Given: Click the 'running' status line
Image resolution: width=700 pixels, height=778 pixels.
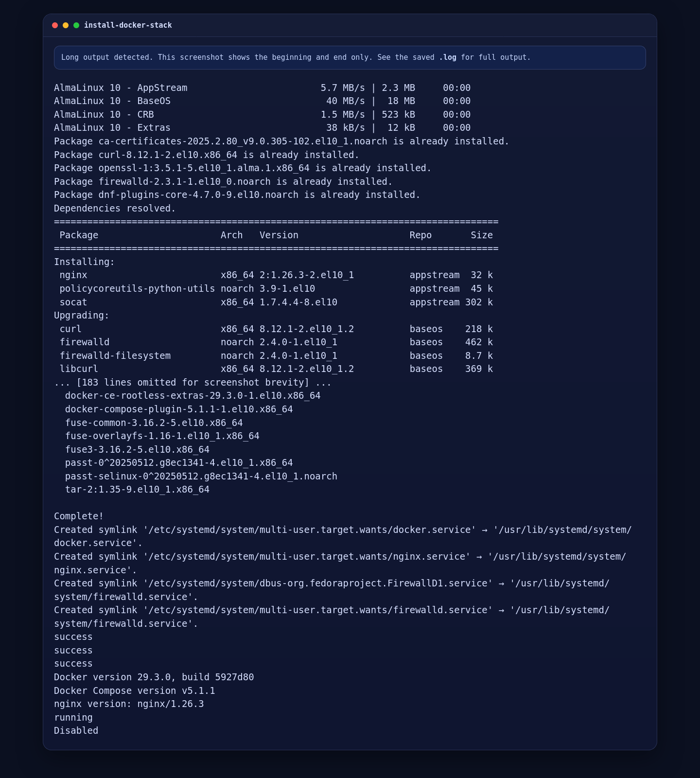Looking at the screenshot, I should pos(73,718).
